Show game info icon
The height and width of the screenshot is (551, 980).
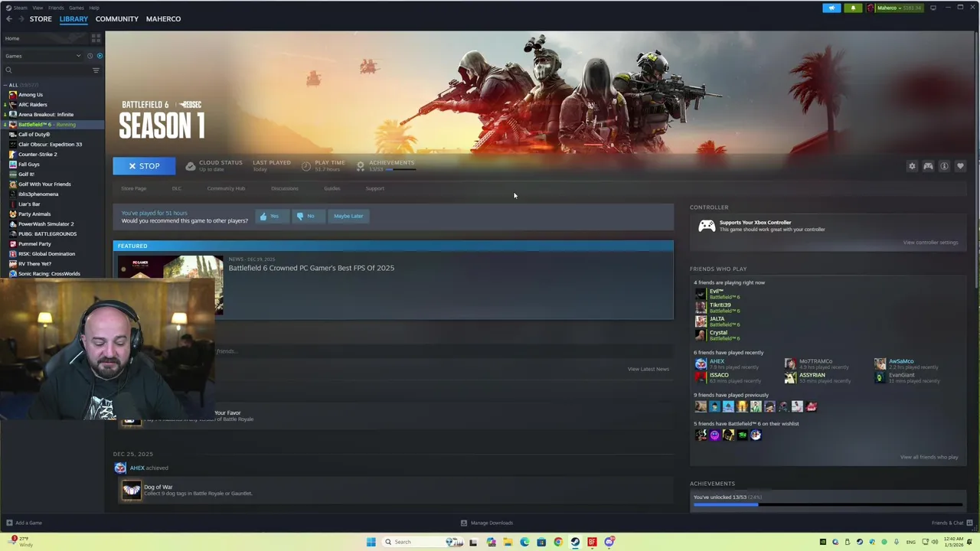point(944,166)
